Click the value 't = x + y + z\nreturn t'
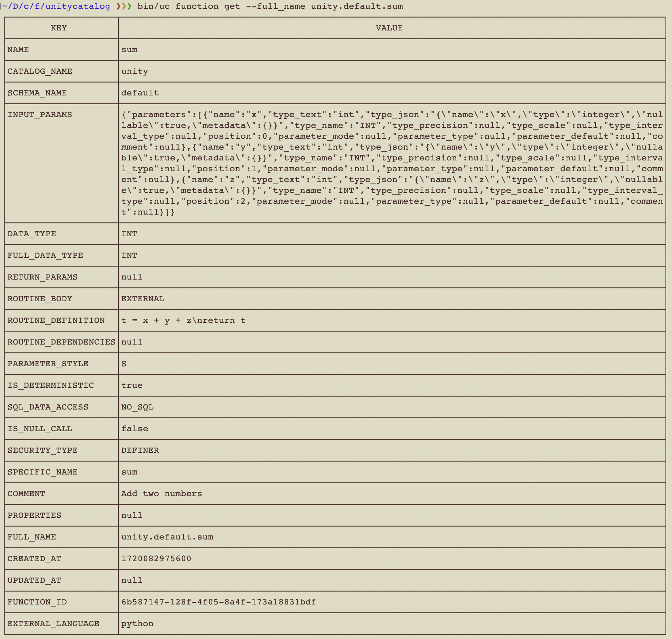672x639 pixels. (x=184, y=321)
